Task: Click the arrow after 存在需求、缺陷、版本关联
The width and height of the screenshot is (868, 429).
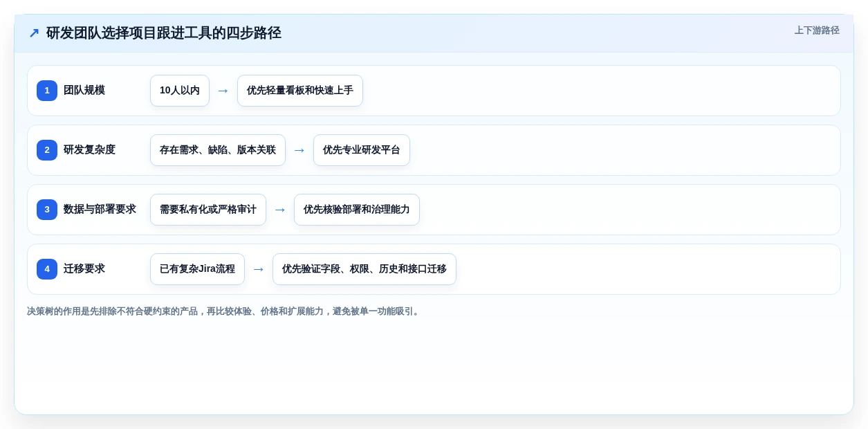Action: tap(299, 150)
